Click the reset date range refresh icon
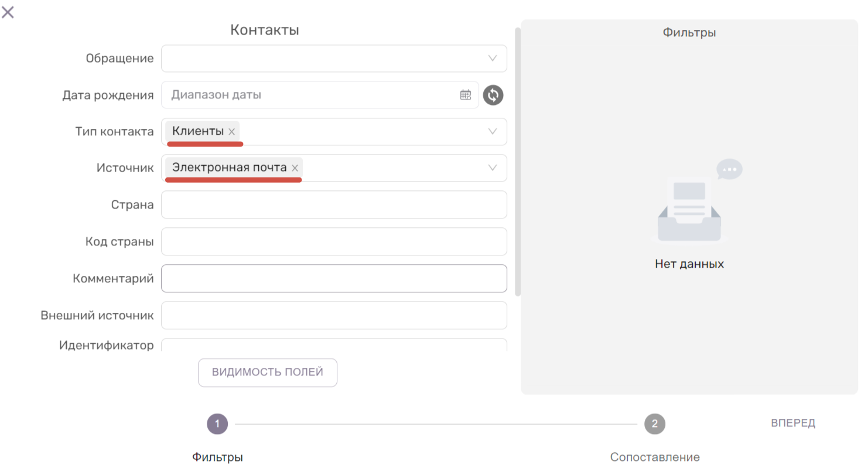The width and height of the screenshot is (868, 468). point(493,95)
